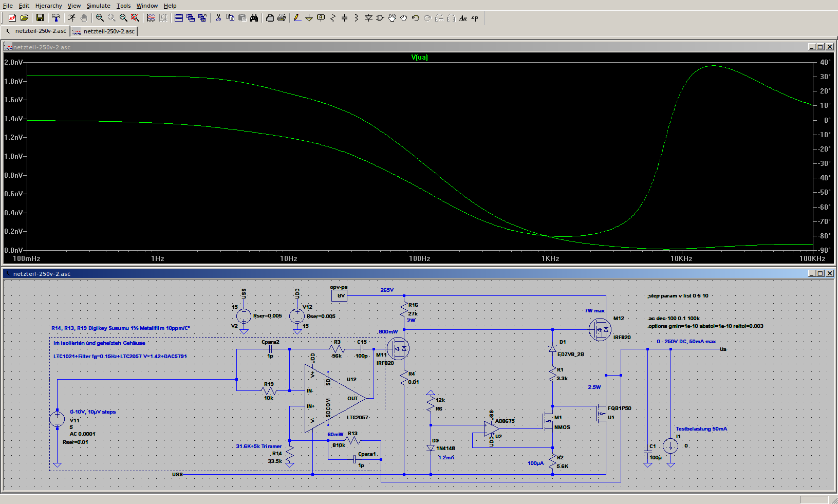Screen dimensions: 838x504
Task: Print using the printer icon
Action: 282,18
